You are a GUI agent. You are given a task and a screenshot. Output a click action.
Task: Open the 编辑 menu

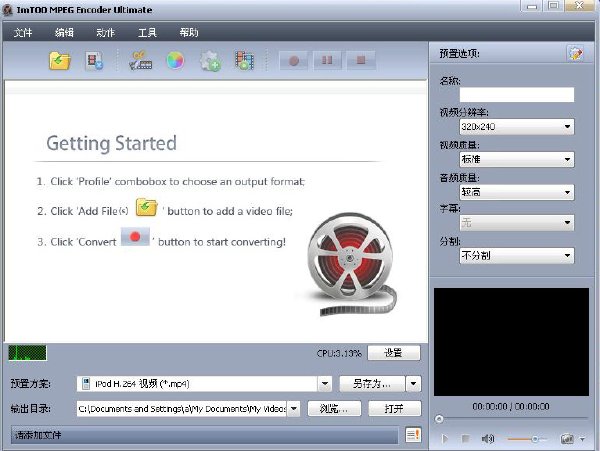click(64, 33)
